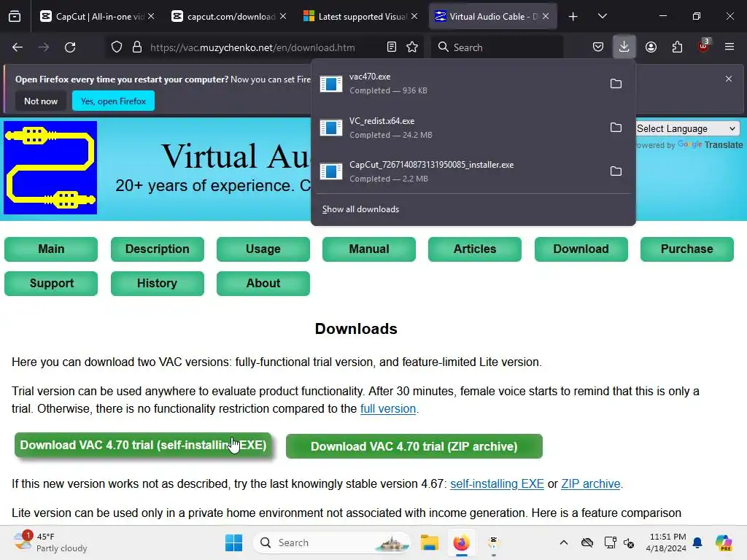Close the CapCut All-in-one tab
This screenshot has height=560, width=747.
point(151,16)
